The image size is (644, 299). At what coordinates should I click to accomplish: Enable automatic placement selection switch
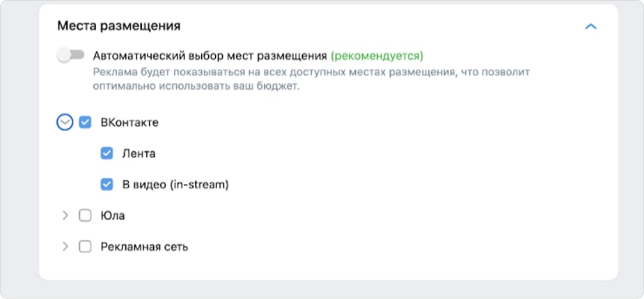coord(70,56)
